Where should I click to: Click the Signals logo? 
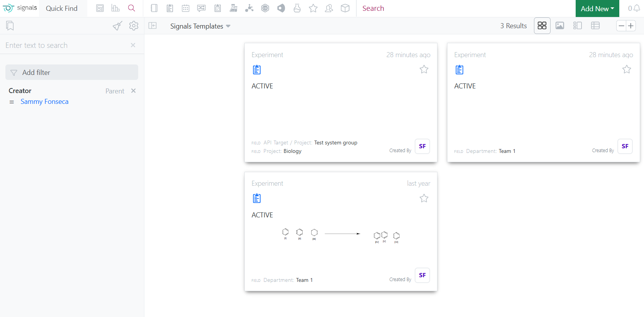pyautogui.click(x=20, y=8)
